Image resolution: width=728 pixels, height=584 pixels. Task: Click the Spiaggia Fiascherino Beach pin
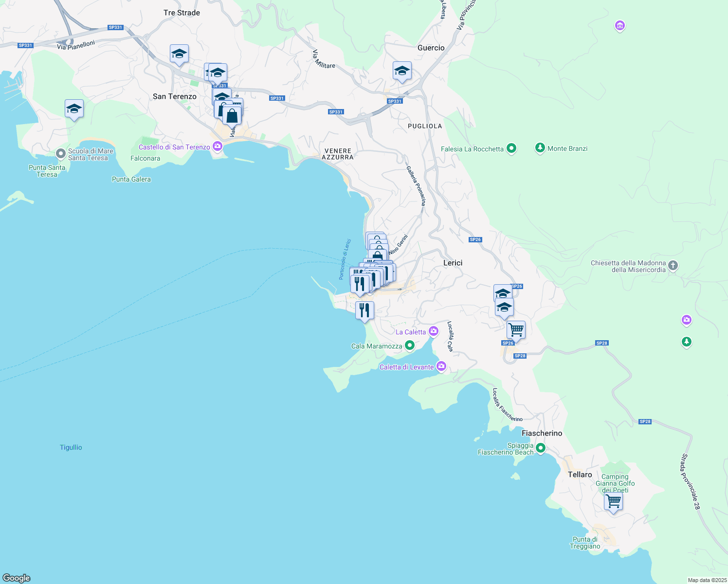541,449
